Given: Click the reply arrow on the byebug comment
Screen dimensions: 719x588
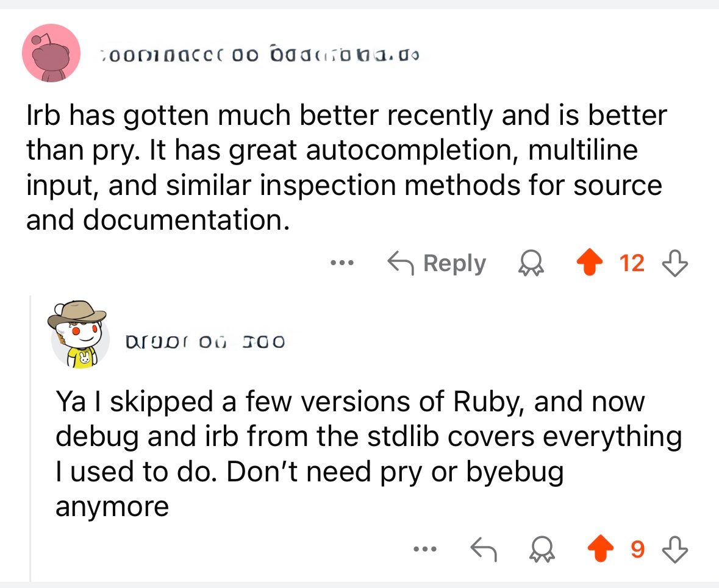Looking at the screenshot, I should tap(483, 550).
